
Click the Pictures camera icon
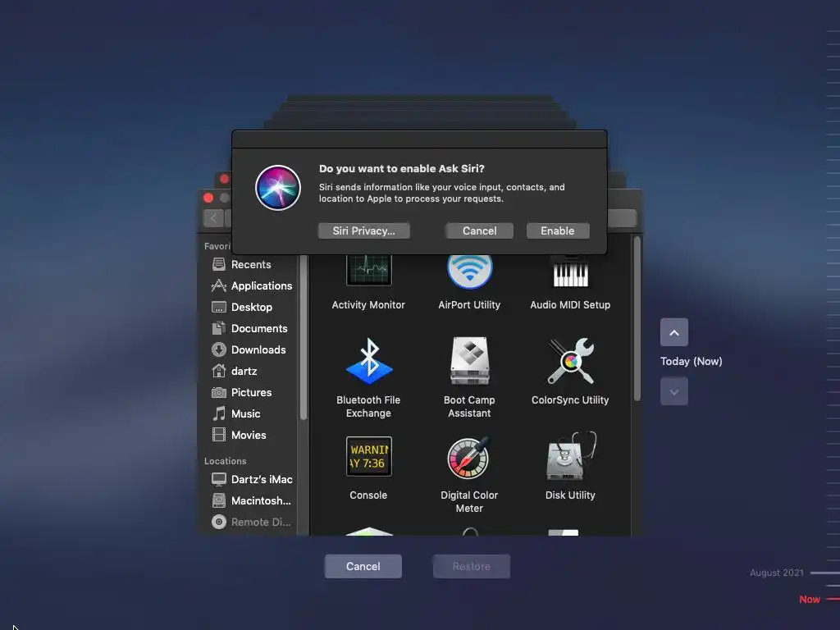point(218,393)
